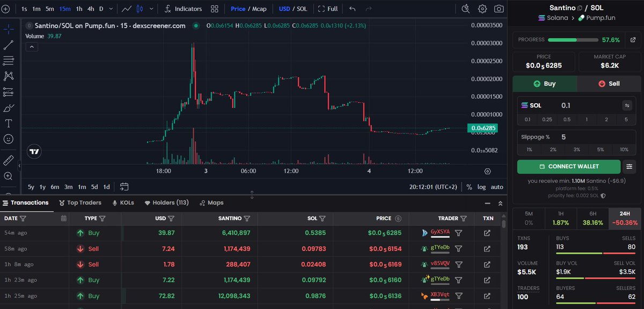
Task: Set chart range to 5d
Action: coord(94,187)
